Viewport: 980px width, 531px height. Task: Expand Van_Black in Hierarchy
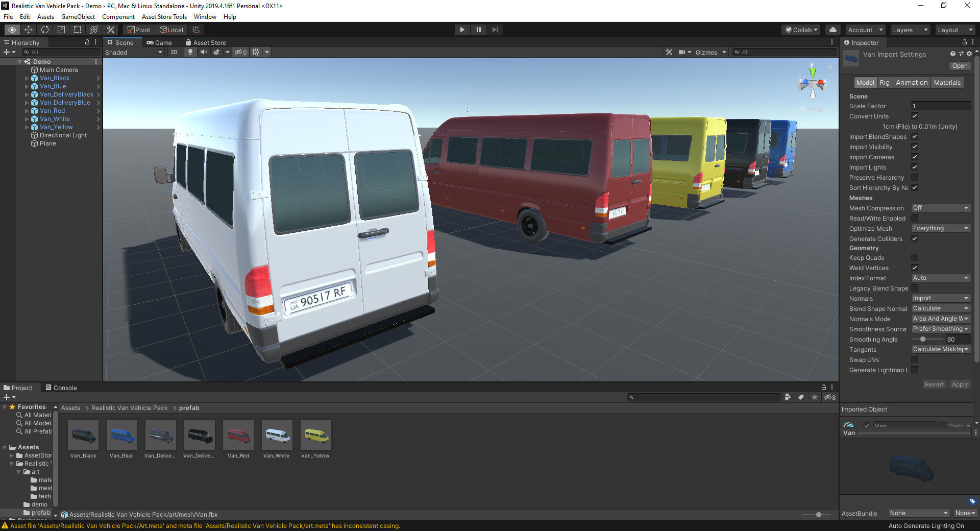(x=27, y=78)
